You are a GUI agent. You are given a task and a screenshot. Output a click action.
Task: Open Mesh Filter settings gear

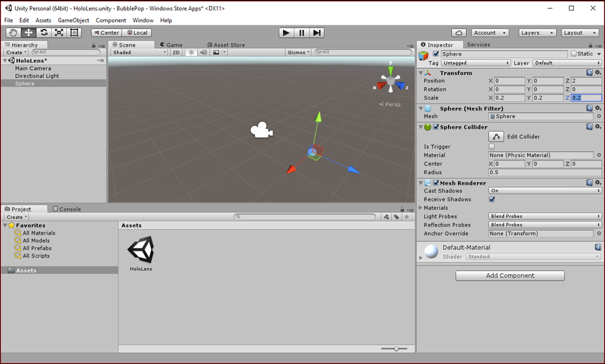598,108
